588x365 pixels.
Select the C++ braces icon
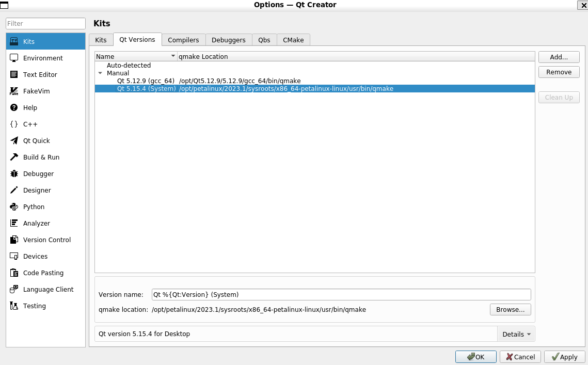pyautogui.click(x=14, y=124)
